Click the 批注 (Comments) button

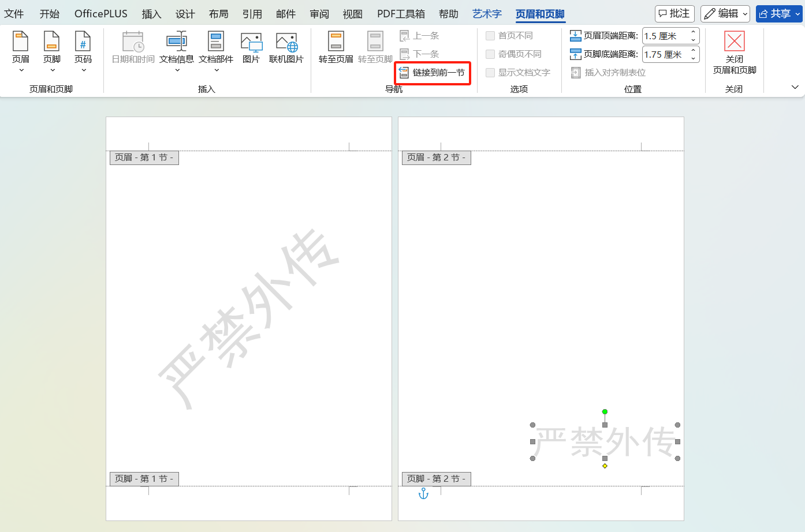coord(673,13)
